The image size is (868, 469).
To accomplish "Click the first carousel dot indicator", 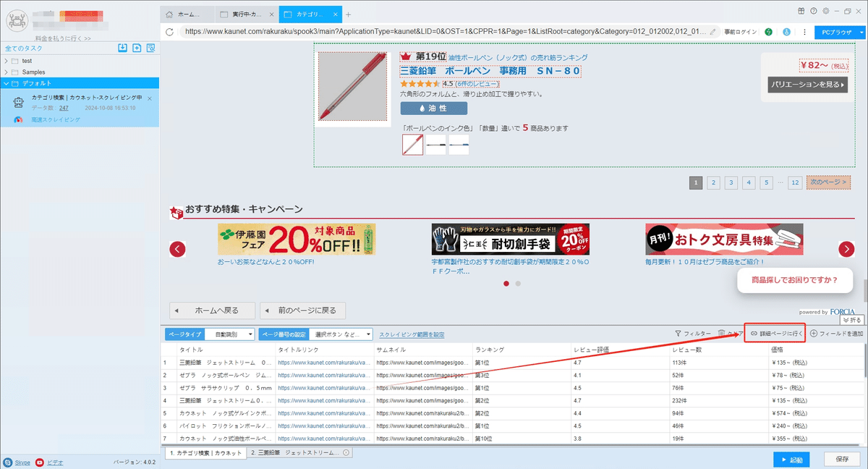I will pyautogui.click(x=506, y=284).
